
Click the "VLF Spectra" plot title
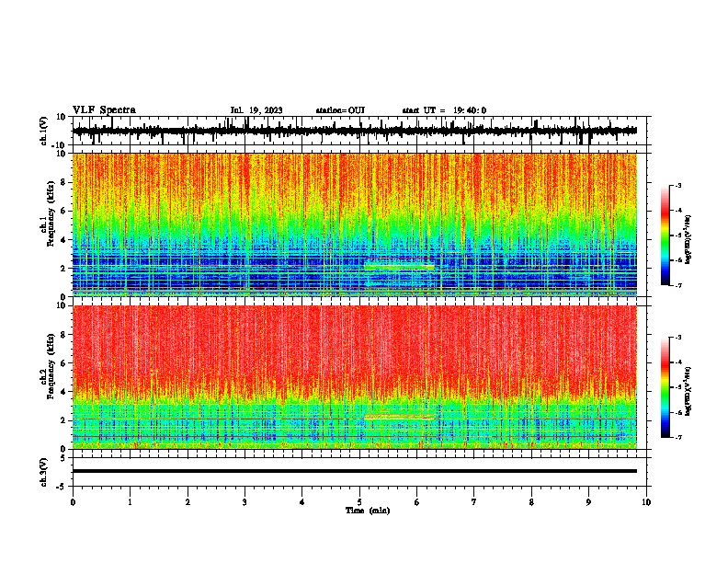pyautogui.click(x=104, y=110)
